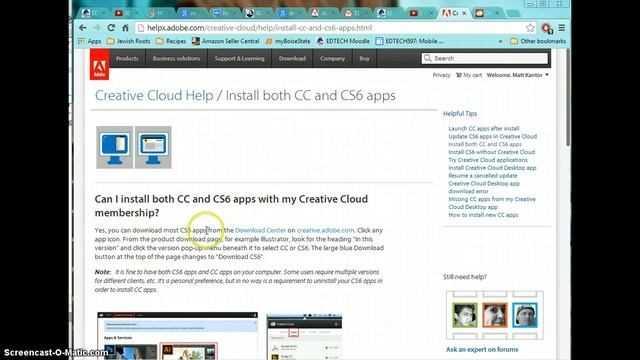Open the Chrome hamburger menu

pyautogui.click(x=562, y=28)
